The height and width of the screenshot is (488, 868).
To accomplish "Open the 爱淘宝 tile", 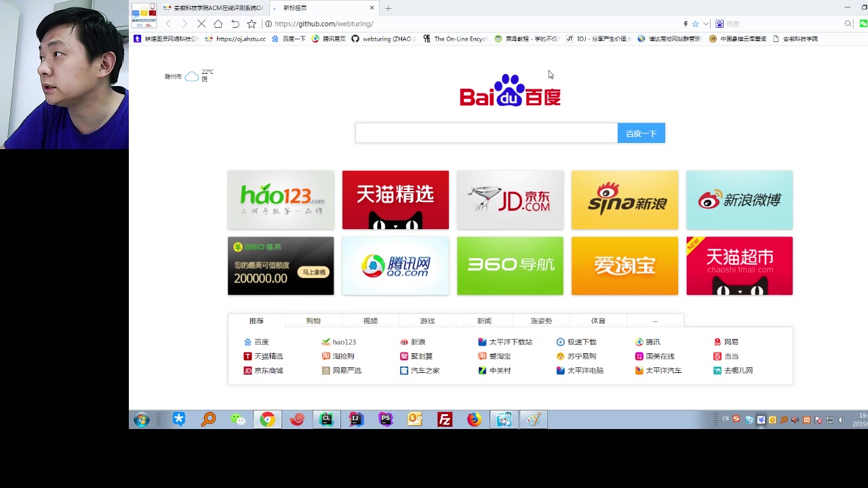I will [x=625, y=266].
